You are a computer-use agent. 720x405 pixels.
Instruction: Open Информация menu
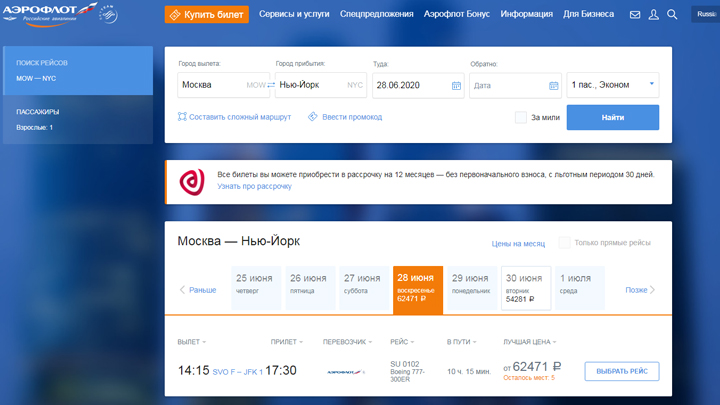[527, 14]
